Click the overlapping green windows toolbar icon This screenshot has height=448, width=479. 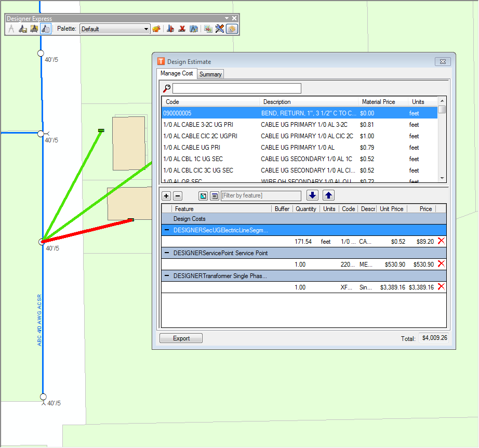208,29
